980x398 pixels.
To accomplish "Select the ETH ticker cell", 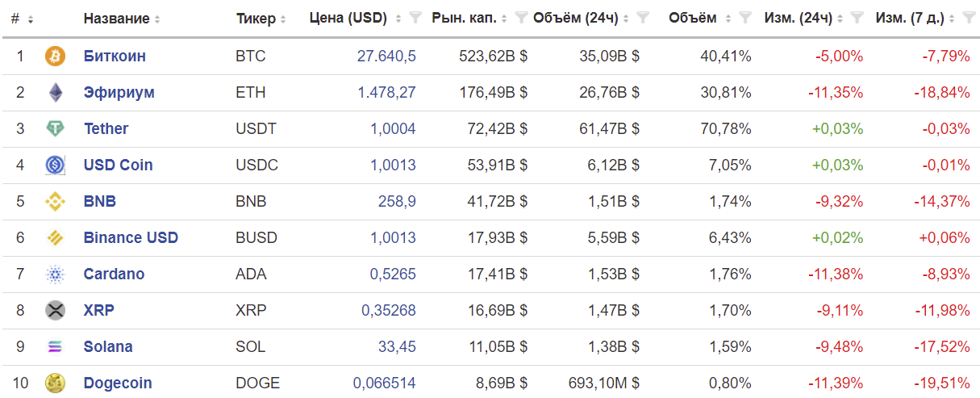I will pyautogui.click(x=250, y=93).
